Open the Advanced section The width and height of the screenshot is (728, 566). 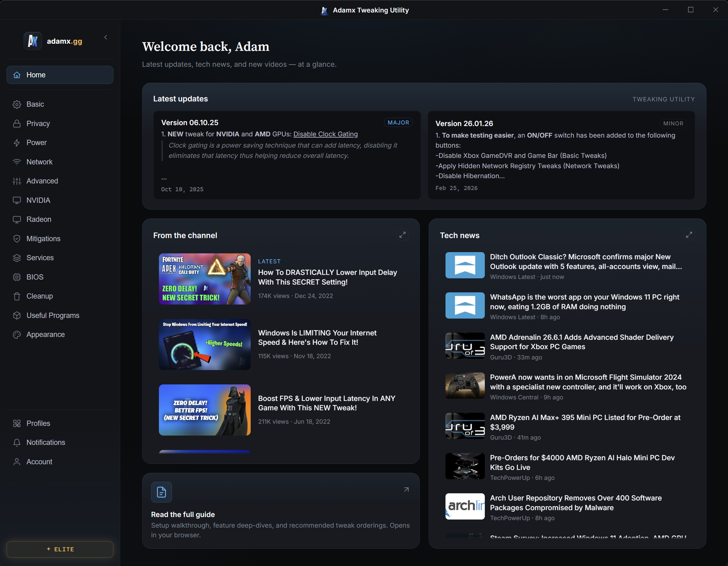[60, 181]
